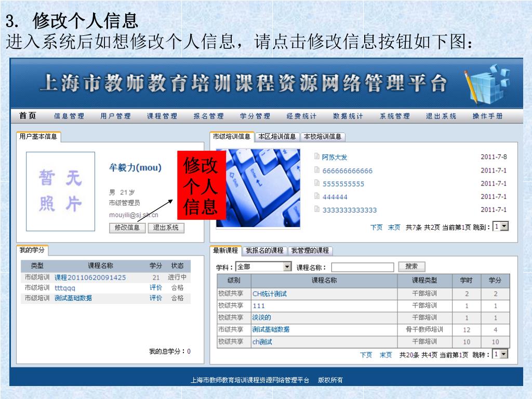Click the document icon beside 阿苏大发
532x399 pixels.
316,156
